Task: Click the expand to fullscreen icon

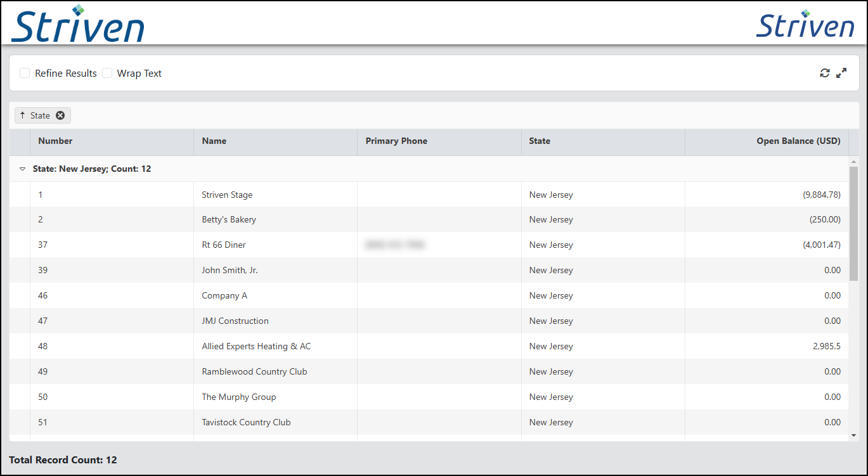Action: click(841, 73)
